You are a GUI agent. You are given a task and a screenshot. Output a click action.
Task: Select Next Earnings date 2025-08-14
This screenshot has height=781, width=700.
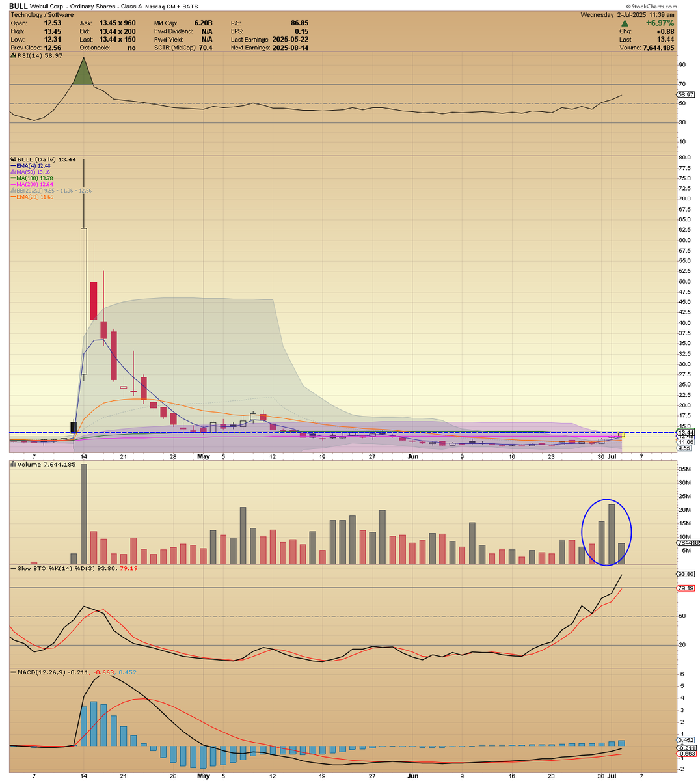click(x=291, y=48)
